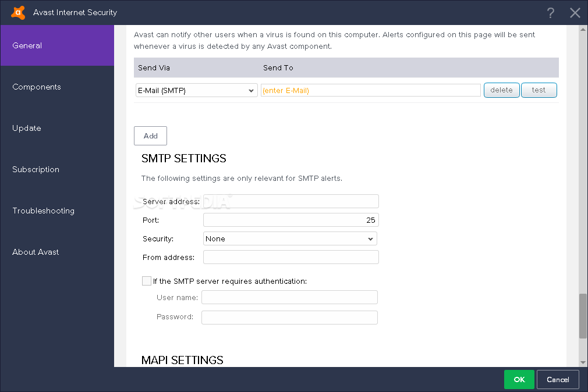
Task: Click the Send Via column header
Action: pos(154,68)
